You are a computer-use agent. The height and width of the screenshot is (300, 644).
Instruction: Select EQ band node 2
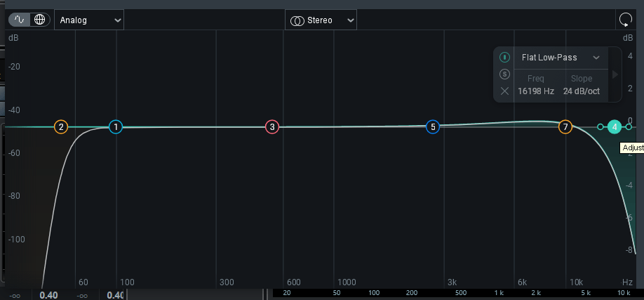[x=62, y=127]
